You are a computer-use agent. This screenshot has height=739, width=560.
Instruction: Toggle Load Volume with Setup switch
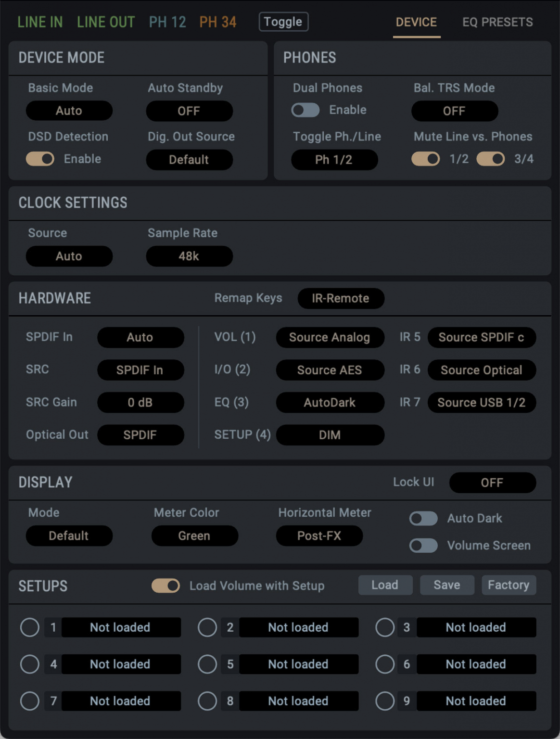click(165, 586)
